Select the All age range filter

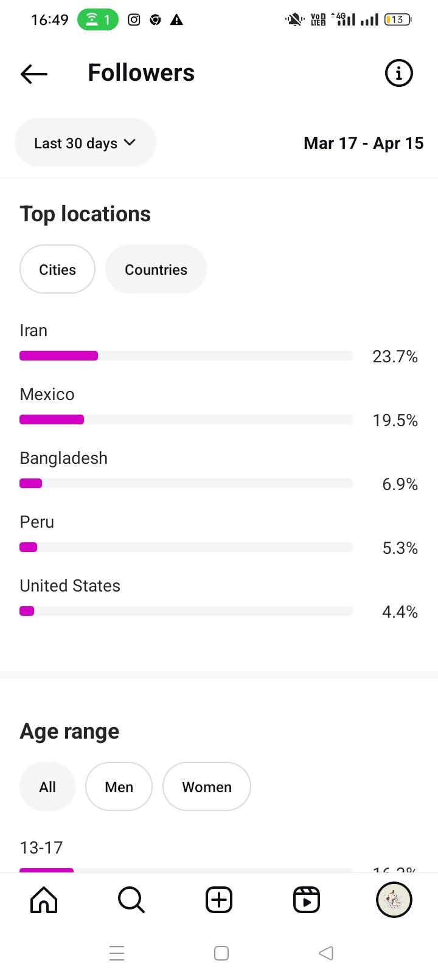click(x=47, y=787)
